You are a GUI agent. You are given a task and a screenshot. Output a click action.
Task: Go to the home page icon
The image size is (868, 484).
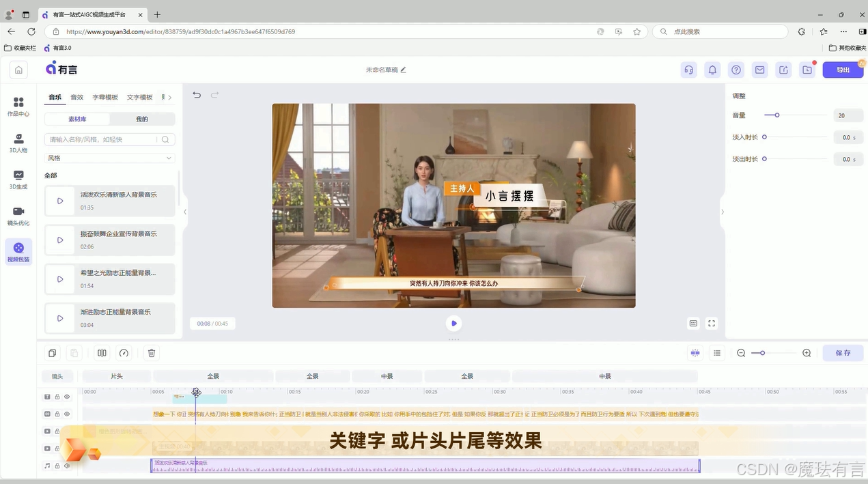coord(18,70)
